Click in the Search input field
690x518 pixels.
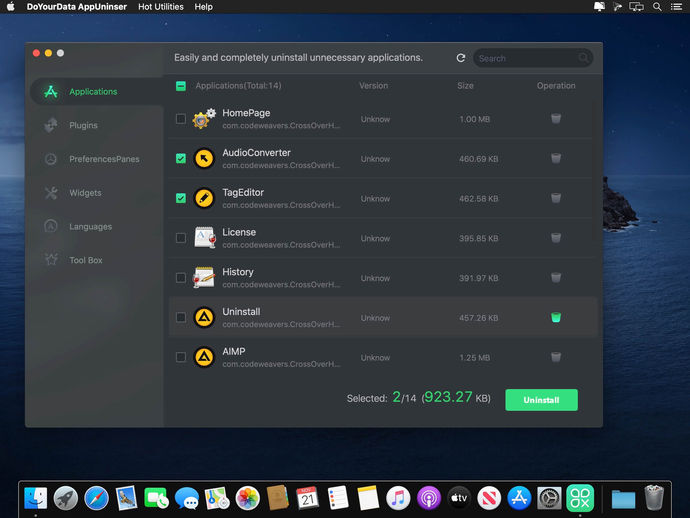pyautogui.click(x=532, y=58)
